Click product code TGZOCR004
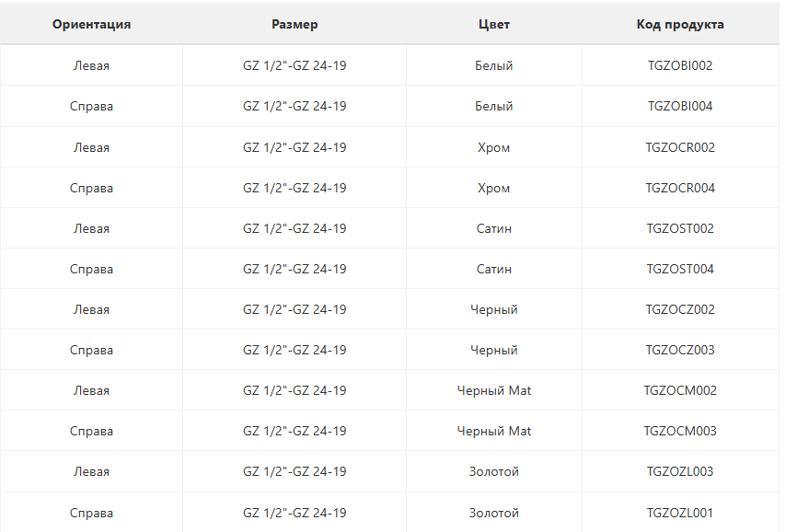 point(680,188)
